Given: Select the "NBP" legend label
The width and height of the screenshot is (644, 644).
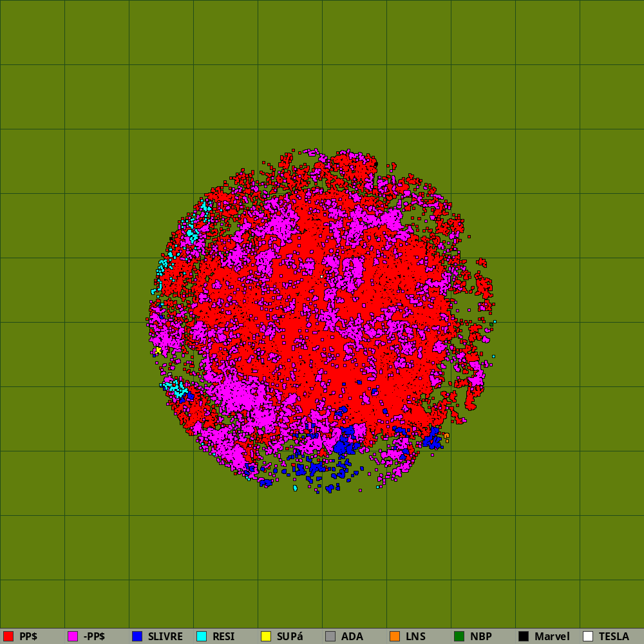Looking at the screenshot, I should 480,636.
